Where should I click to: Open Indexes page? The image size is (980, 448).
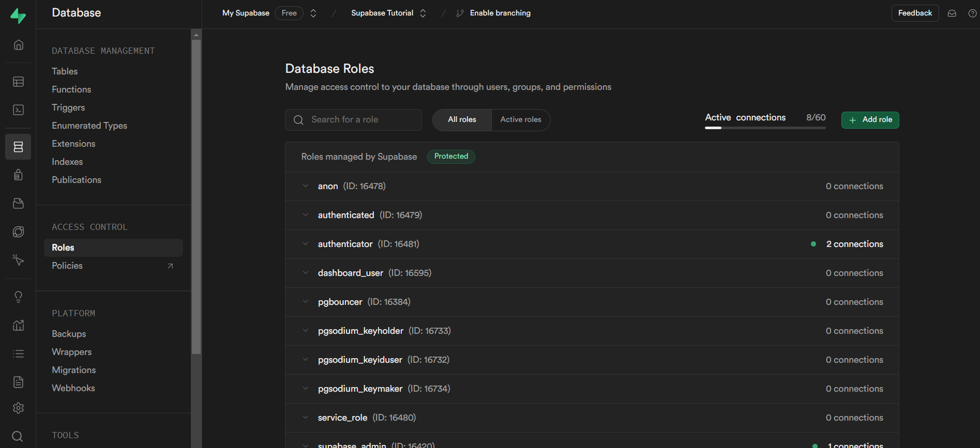pos(67,162)
